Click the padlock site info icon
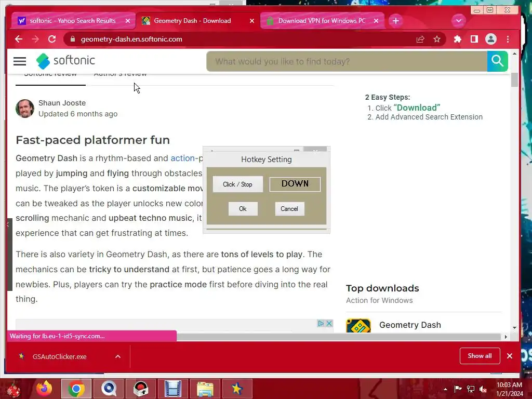The image size is (532, 399). [72, 39]
